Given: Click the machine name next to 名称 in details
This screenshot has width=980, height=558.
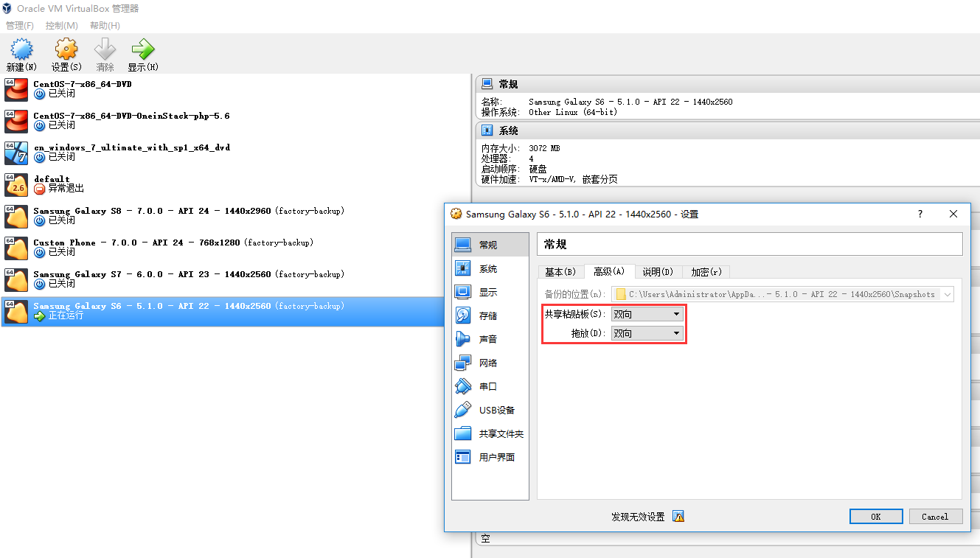Looking at the screenshot, I should point(630,102).
